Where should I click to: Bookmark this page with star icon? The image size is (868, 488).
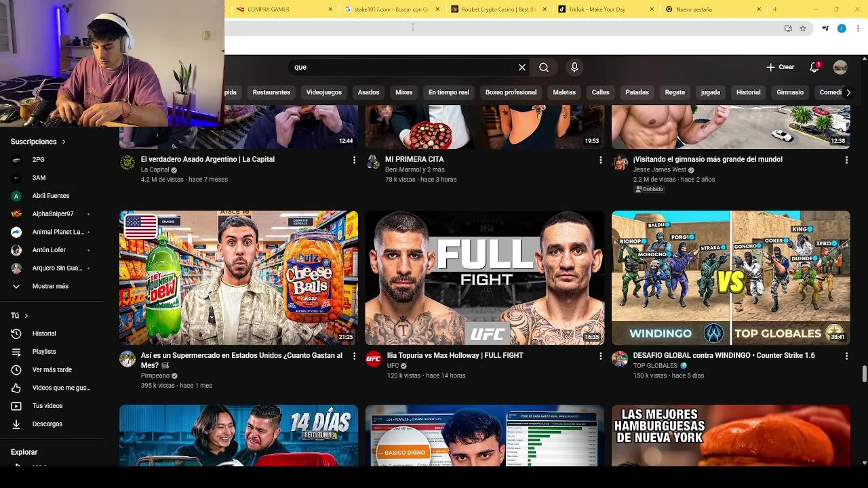[x=803, y=28]
